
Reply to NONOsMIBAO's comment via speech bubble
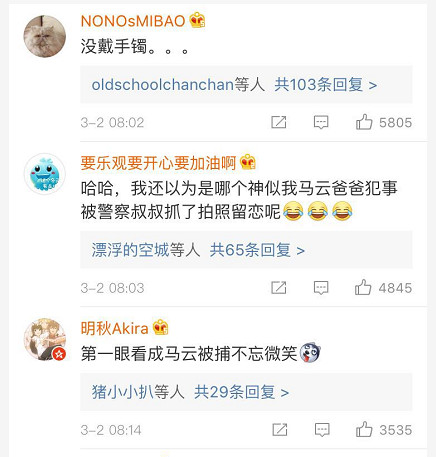[321, 122]
